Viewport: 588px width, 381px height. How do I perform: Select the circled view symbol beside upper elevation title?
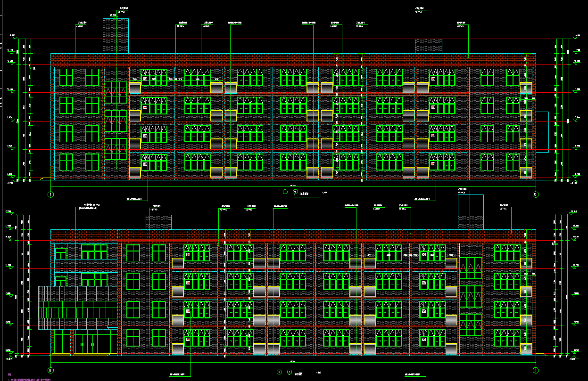295,192
